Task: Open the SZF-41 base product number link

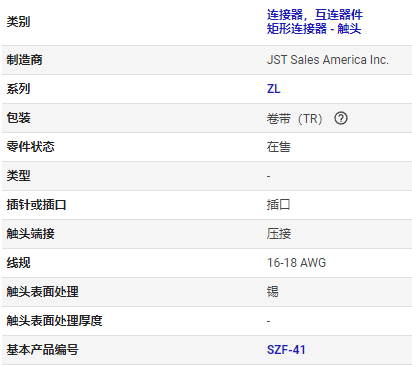Action: 286,350
